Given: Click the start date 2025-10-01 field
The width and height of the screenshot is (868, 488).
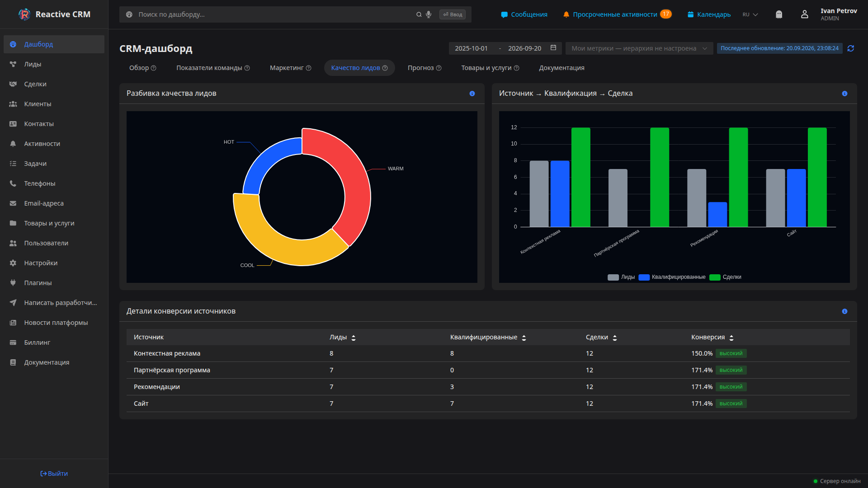Looking at the screenshot, I should (x=471, y=48).
